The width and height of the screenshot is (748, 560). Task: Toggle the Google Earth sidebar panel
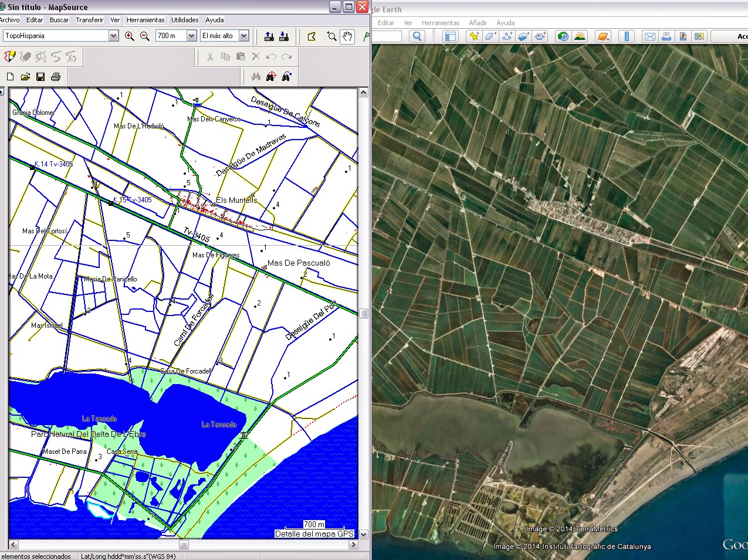[x=449, y=36]
